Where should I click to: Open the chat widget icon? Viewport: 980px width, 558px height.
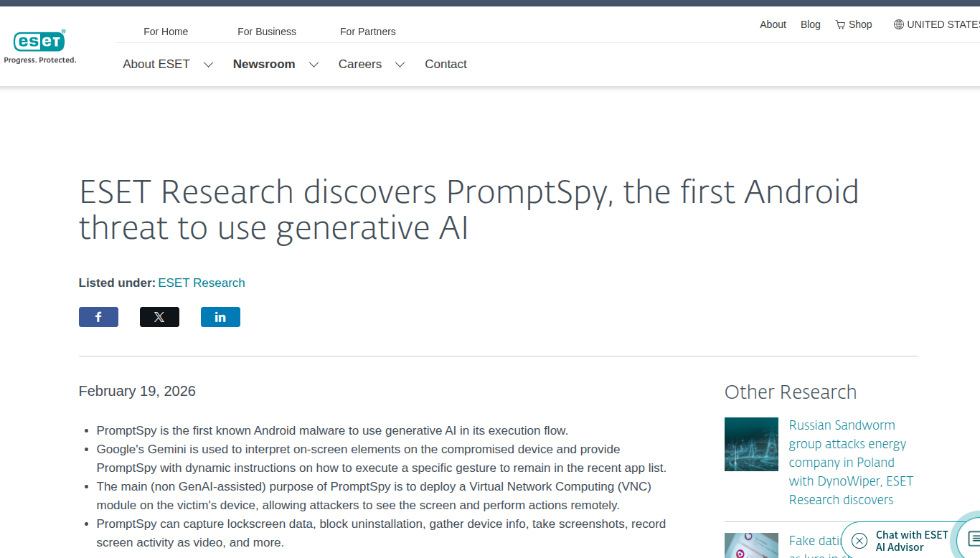coord(973,538)
